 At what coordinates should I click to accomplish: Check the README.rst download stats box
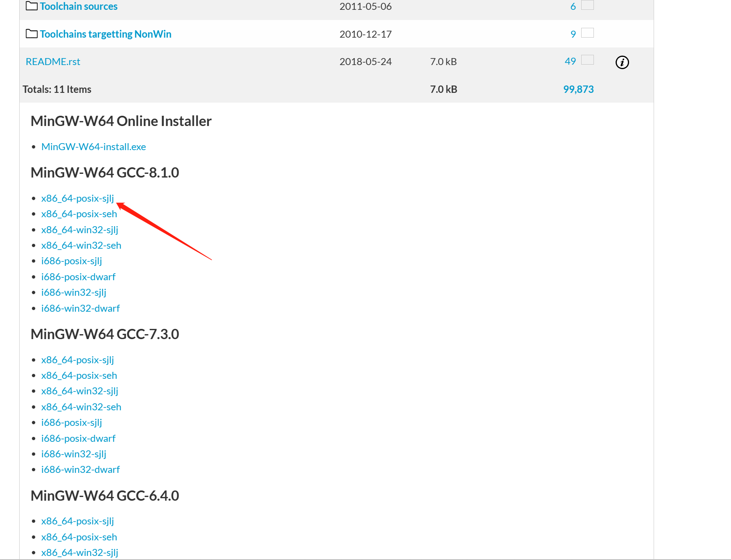(587, 60)
